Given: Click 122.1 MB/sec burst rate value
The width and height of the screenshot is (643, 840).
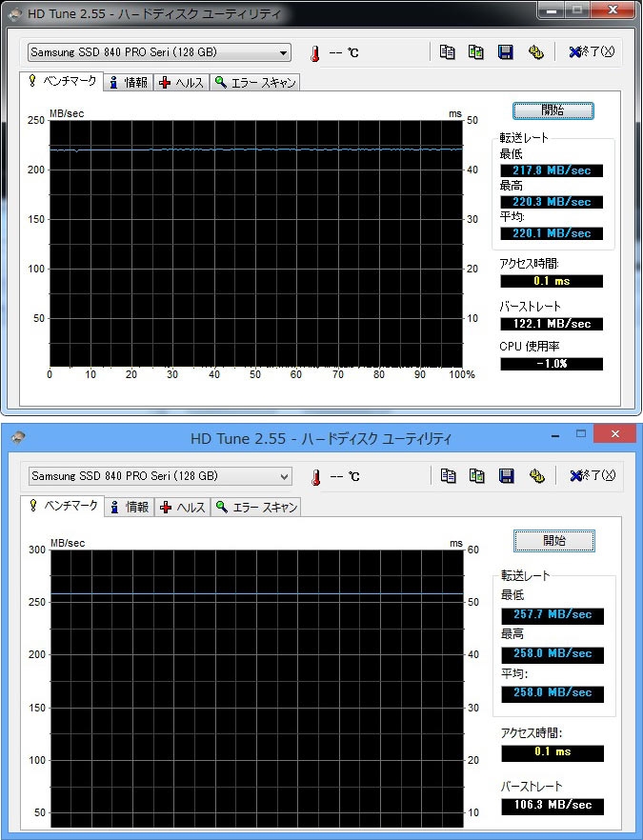Looking at the screenshot, I should click(x=552, y=324).
